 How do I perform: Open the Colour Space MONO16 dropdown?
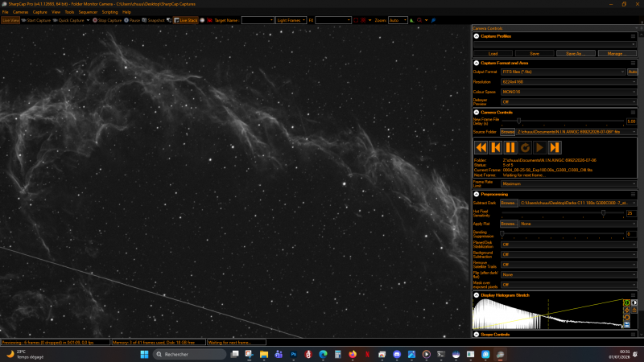pos(568,92)
